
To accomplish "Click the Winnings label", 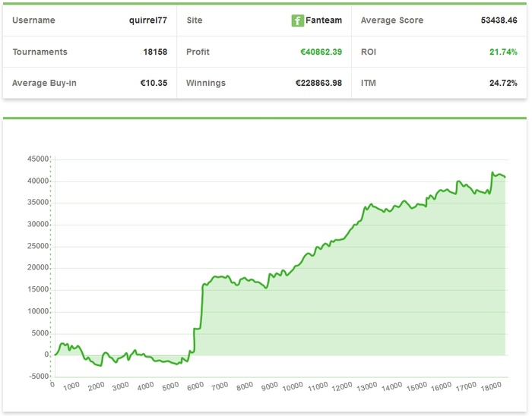I will [x=206, y=83].
